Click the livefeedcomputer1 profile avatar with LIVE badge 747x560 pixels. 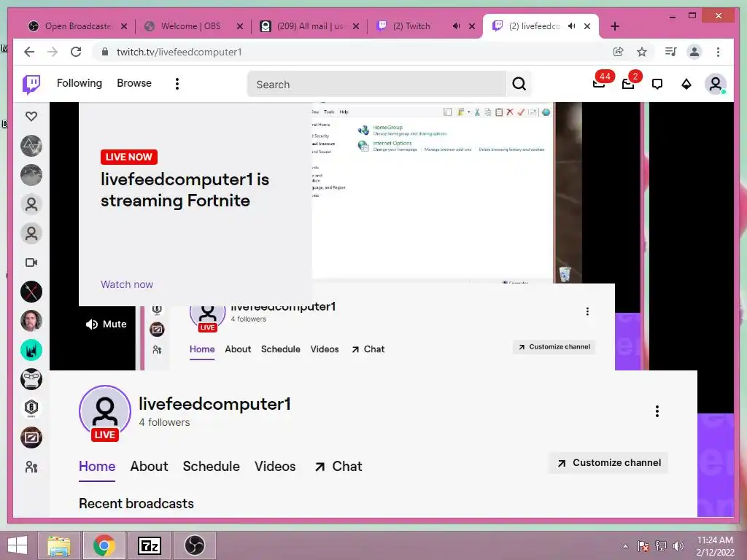coord(105,413)
